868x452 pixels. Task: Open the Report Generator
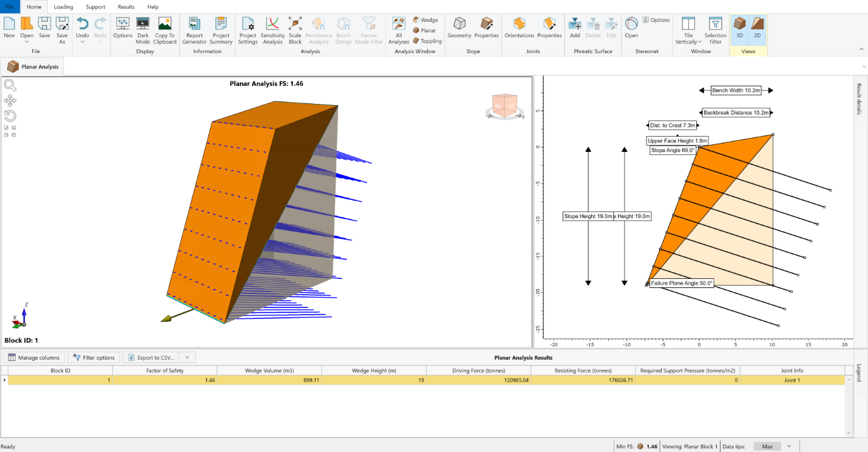194,30
